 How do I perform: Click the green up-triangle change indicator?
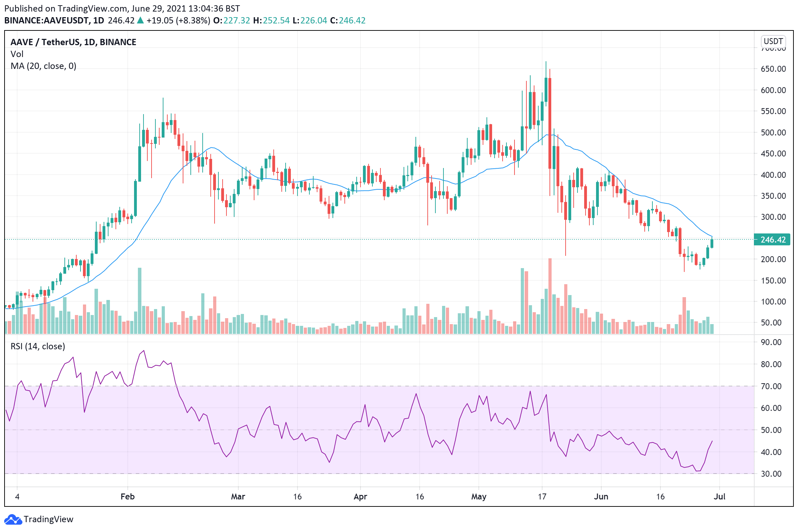click(x=140, y=20)
